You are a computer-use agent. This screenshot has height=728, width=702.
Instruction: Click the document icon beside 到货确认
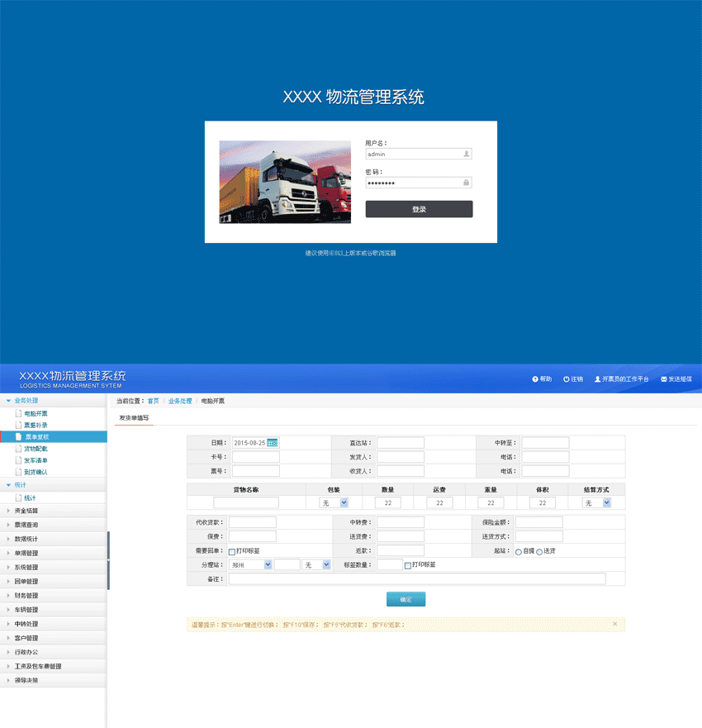(20, 473)
